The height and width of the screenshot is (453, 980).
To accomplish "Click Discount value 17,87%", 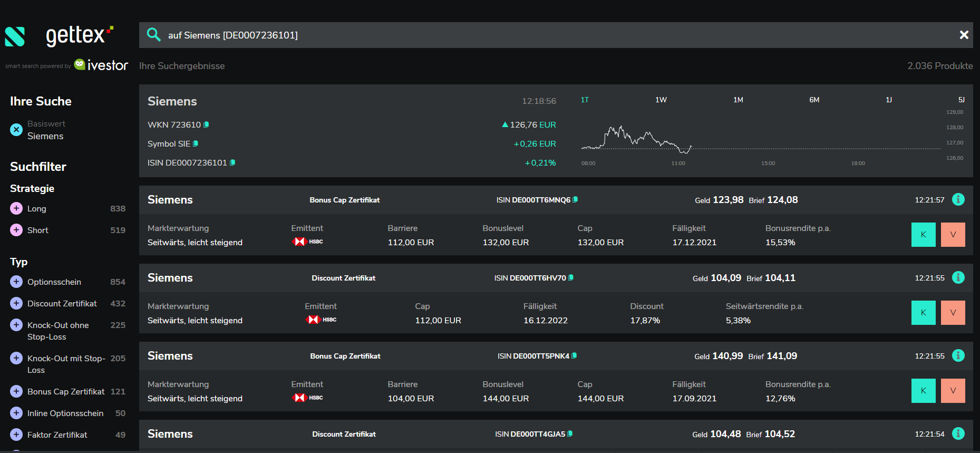I will (645, 320).
